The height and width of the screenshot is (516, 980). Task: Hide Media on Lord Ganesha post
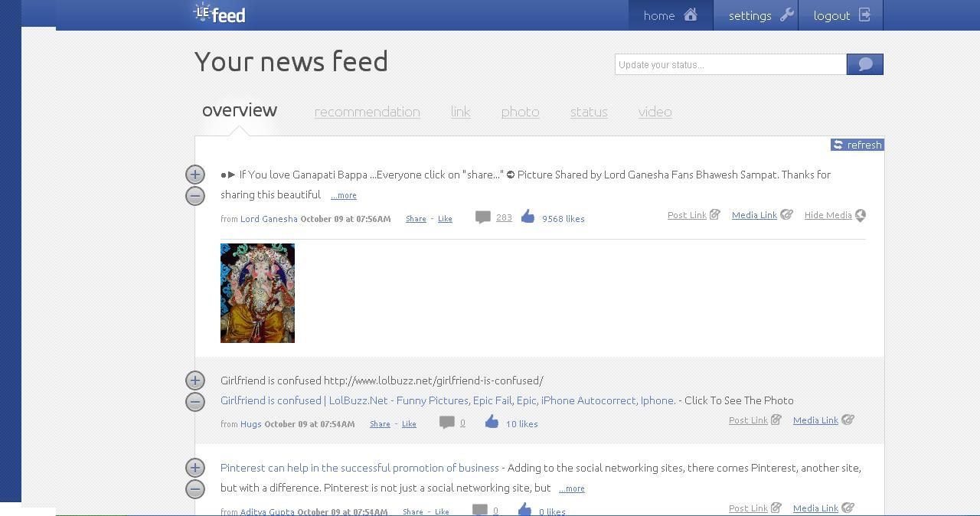coord(835,215)
